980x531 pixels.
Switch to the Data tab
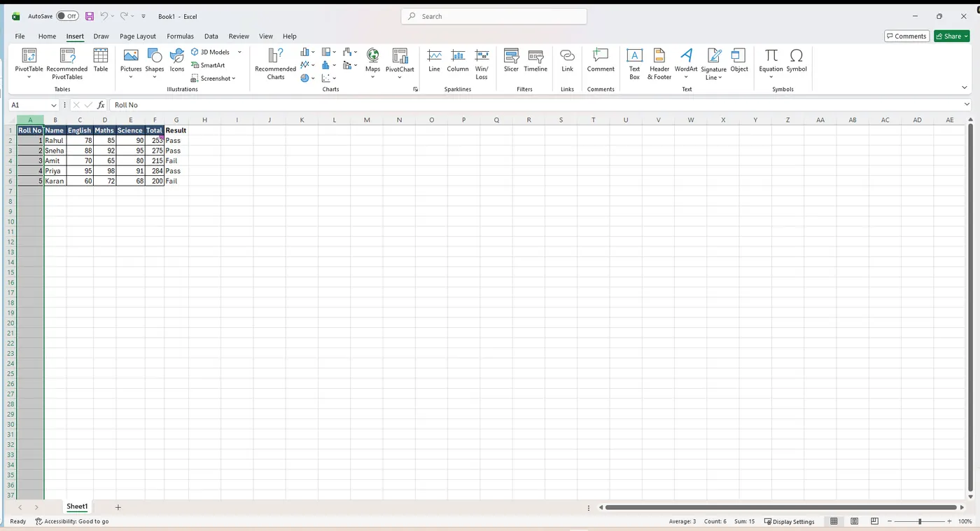click(x=211, y=36)
